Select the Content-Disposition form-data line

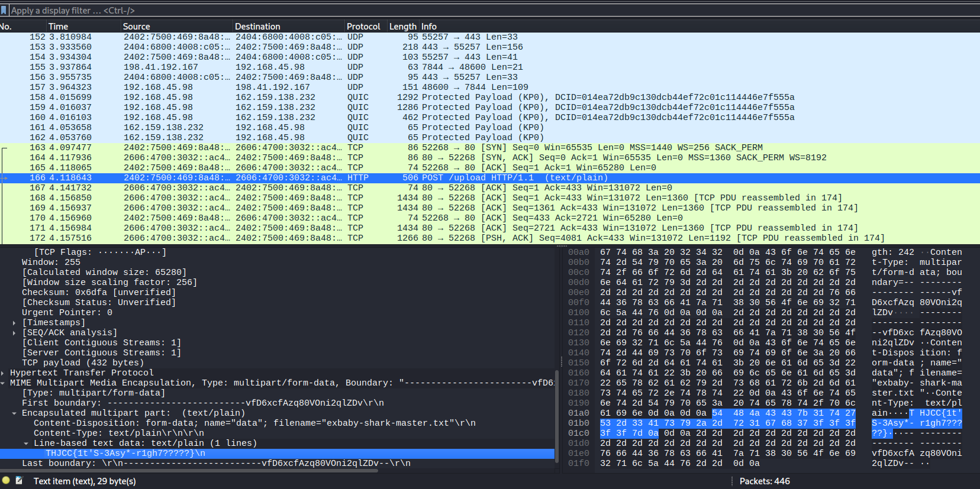click(254, 423)
